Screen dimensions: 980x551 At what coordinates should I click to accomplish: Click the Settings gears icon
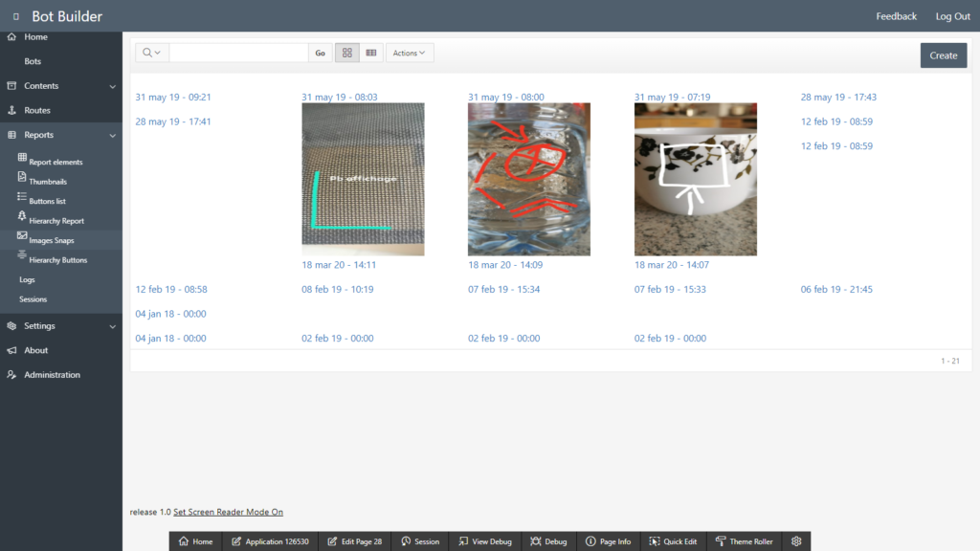pyautogui.click(x=11, y=325)
